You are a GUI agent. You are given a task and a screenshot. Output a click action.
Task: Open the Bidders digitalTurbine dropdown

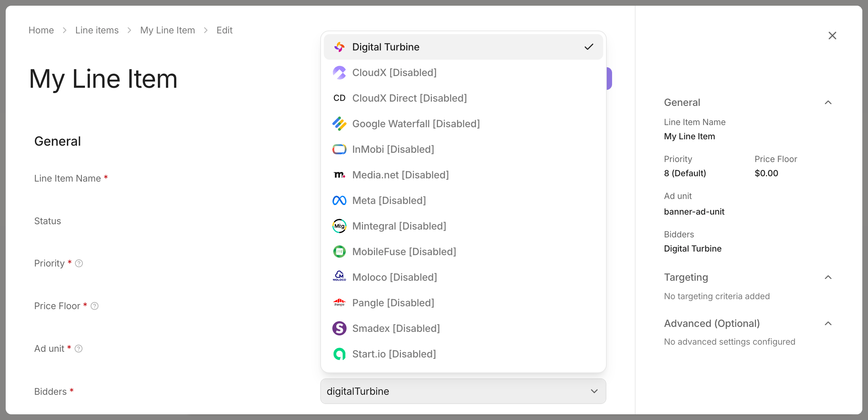[x=463, y=391]
